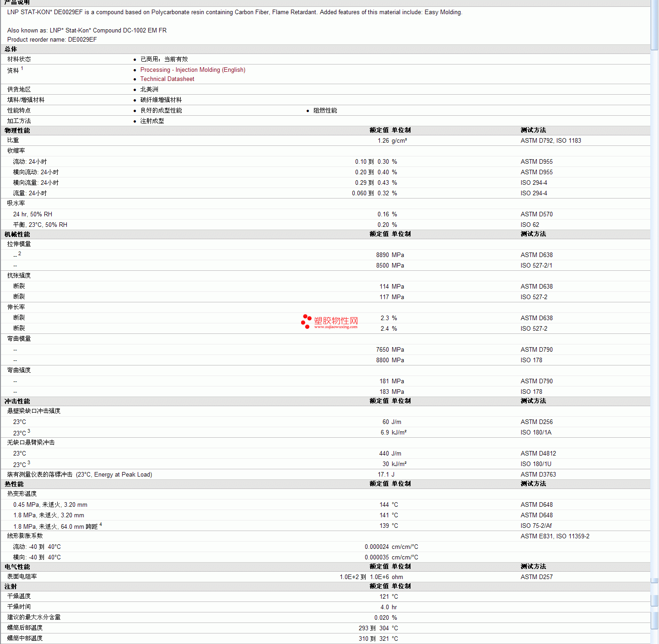Click the 物理性能 section header

click(17, 131)
